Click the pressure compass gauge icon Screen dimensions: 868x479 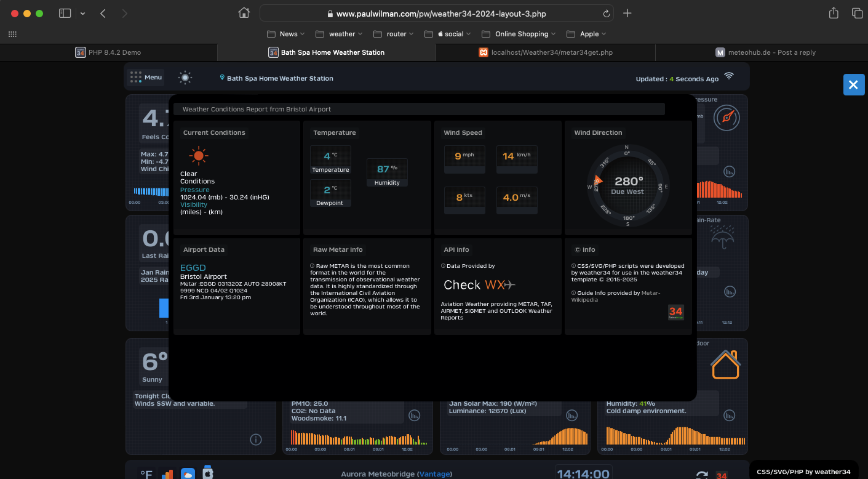click(727, 118)
